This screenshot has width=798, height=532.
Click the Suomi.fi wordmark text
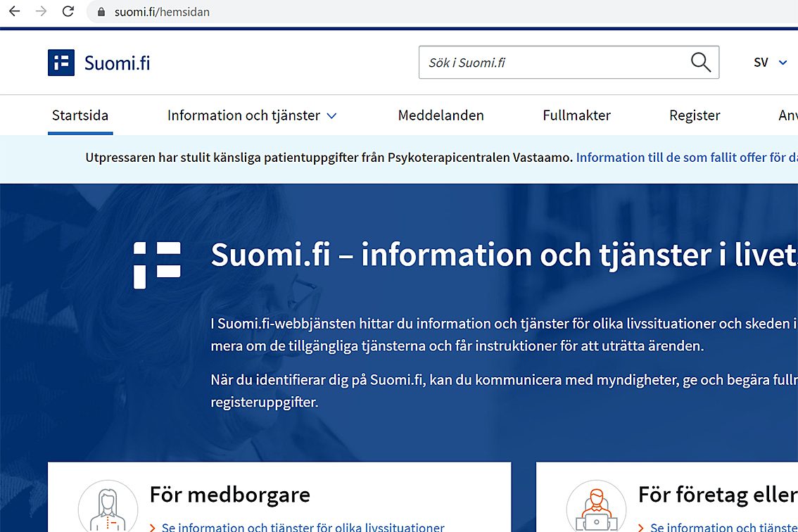coord(117,63)
